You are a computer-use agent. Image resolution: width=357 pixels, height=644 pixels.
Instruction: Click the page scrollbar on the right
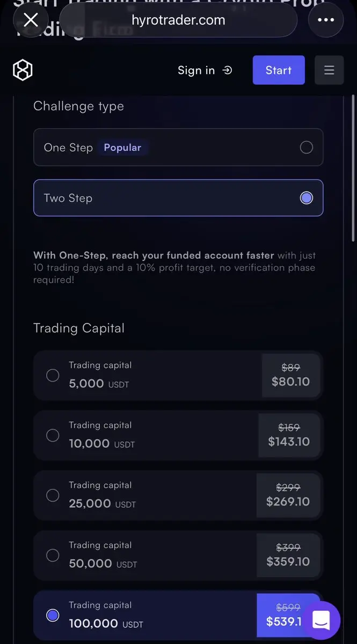[353, 166]
